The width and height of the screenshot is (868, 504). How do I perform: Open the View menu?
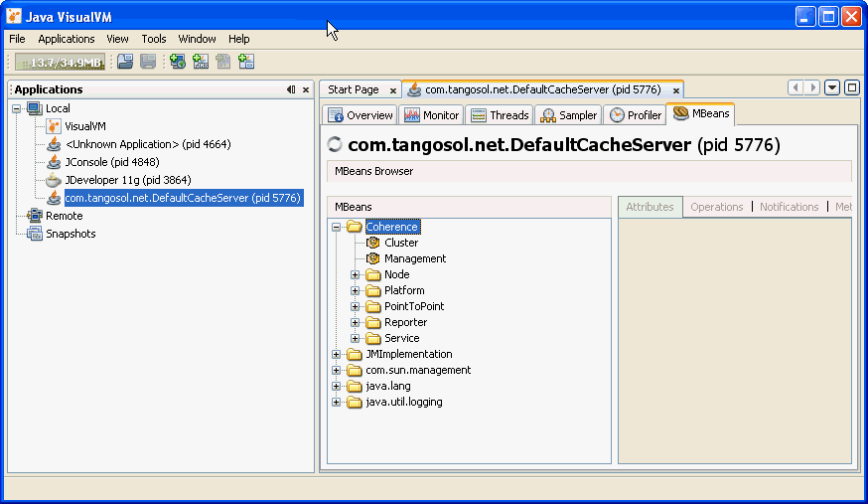pos(117,39)
